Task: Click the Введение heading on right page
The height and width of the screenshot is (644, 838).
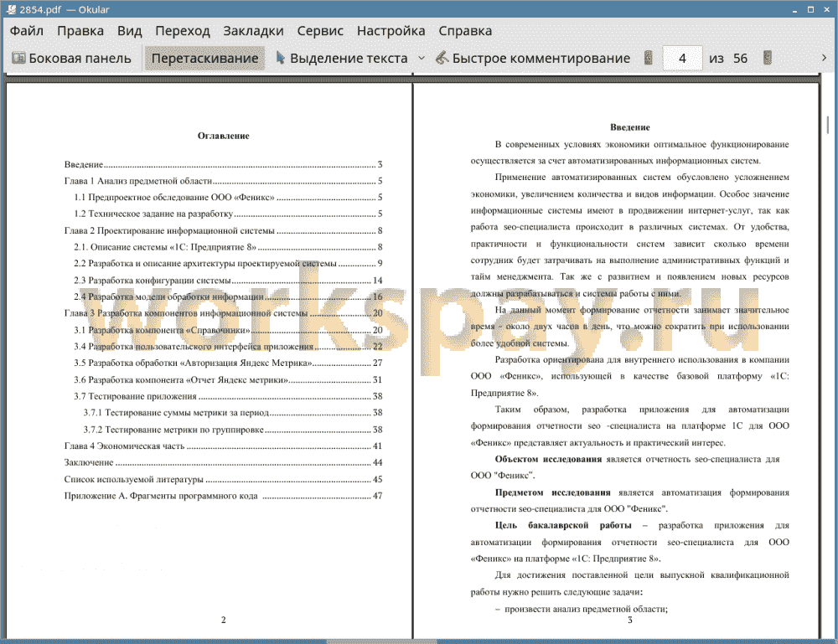Action: (x=630, y=127)
